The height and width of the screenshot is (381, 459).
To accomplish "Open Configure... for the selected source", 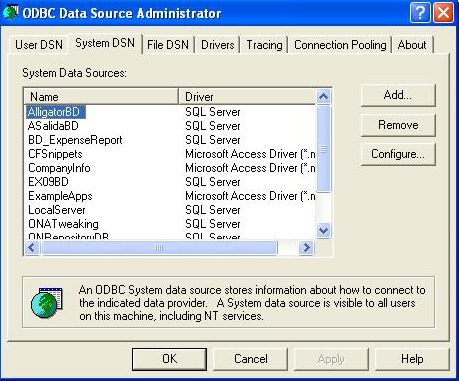I will point(398,154).
